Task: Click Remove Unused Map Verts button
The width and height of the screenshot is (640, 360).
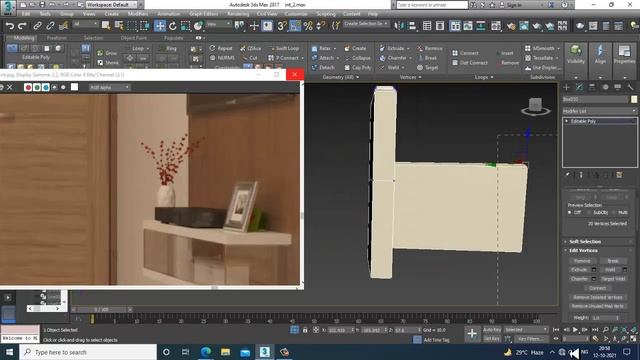Action: click(x=598, y=306)
